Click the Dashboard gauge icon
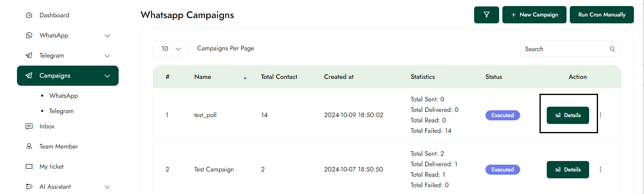Viewport: 644px width, 194px height. coord(29,15)
